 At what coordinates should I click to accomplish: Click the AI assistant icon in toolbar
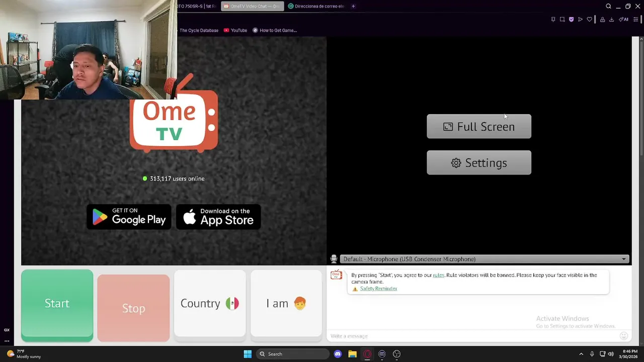tap(624, 20)
